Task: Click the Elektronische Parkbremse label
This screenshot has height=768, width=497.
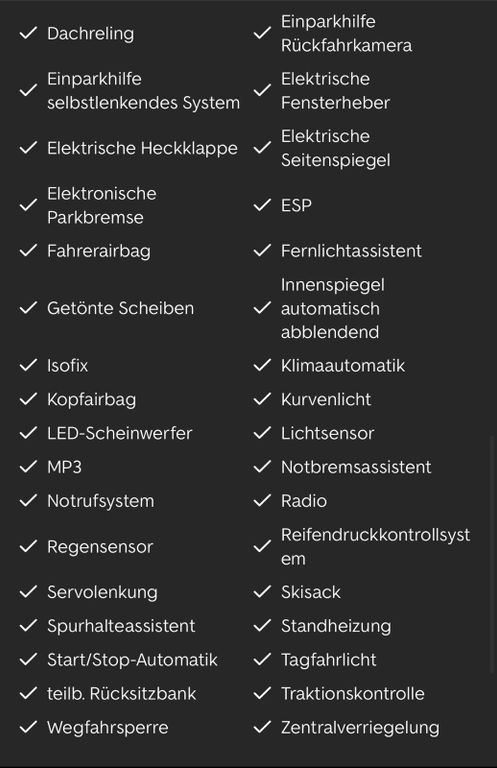Action: coord(102,205)
